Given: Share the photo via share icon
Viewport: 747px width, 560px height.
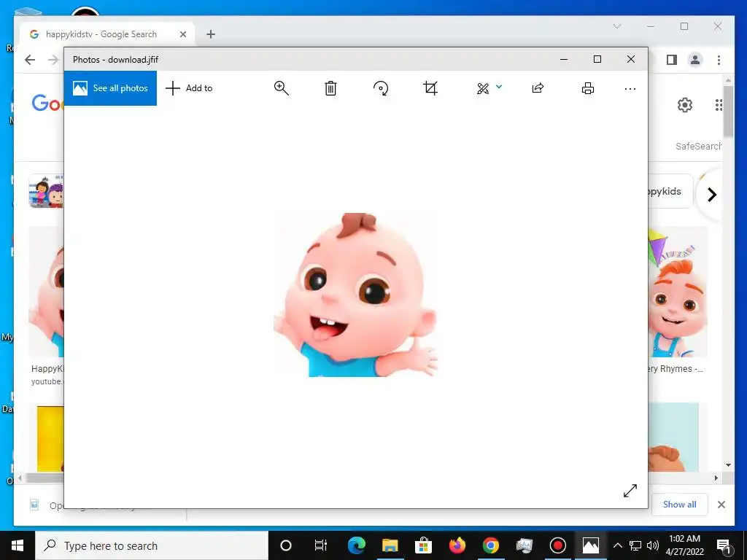Looking at the screenshot, I should [x=538, y=88].
